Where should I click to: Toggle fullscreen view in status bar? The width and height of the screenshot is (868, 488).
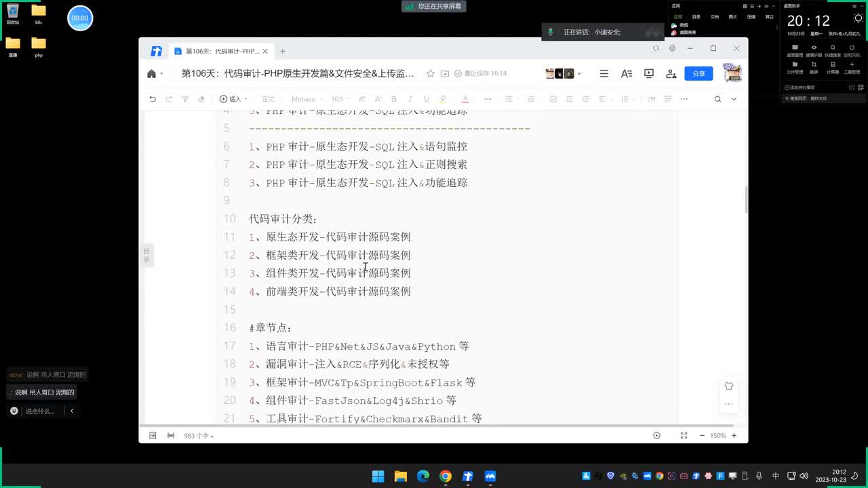(684, 436)
